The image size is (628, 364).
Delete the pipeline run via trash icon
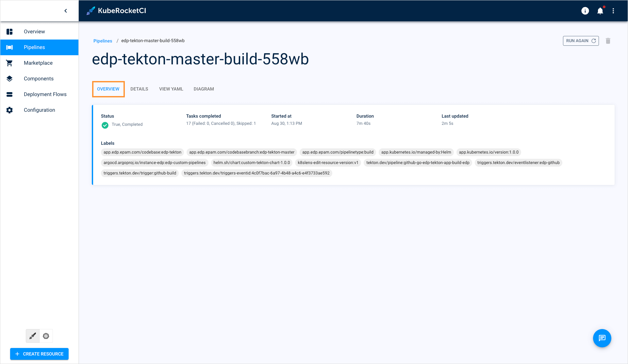(x=608, y=41)
